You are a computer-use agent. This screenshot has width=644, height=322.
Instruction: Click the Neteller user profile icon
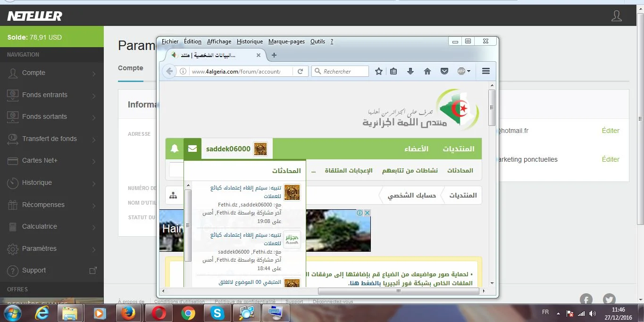[x=616, y=16]
